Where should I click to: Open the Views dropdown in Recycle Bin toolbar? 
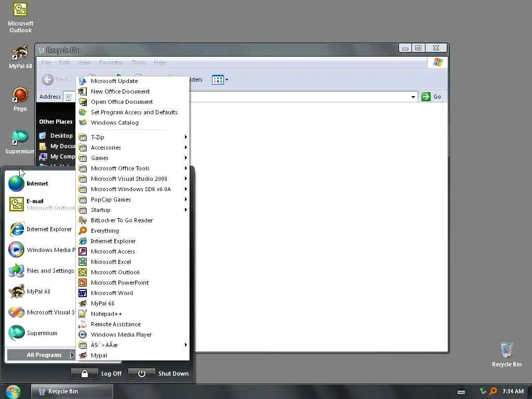pos(220,80)
